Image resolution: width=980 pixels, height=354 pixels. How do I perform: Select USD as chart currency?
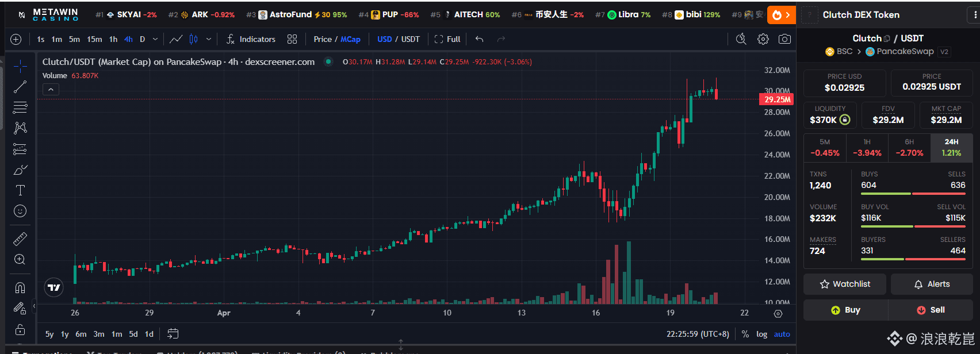385,39
